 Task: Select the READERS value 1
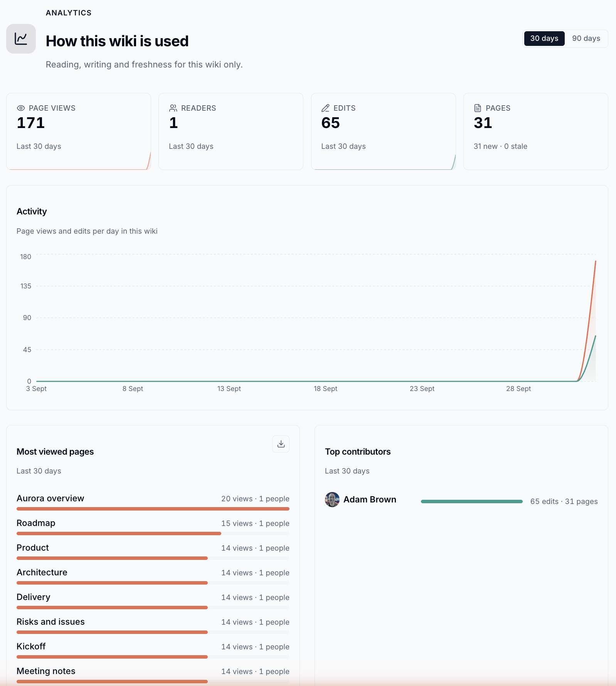[x=173, y=123]
